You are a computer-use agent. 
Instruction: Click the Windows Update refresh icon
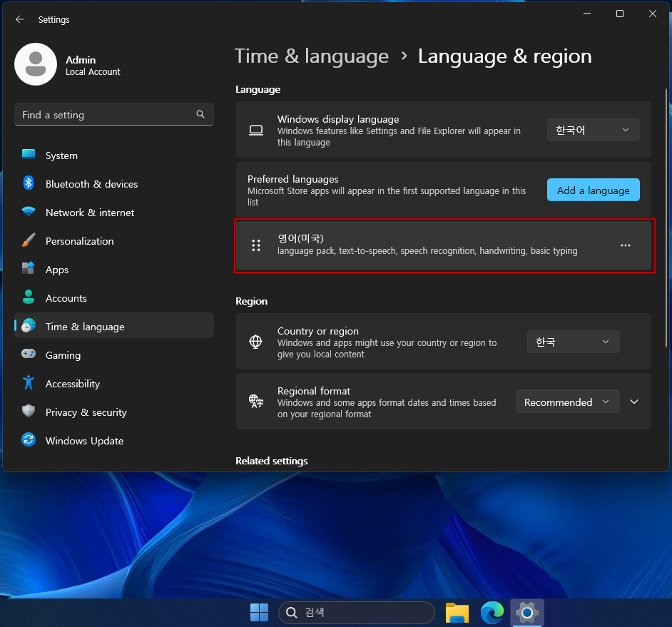click(x=29, y=439)
